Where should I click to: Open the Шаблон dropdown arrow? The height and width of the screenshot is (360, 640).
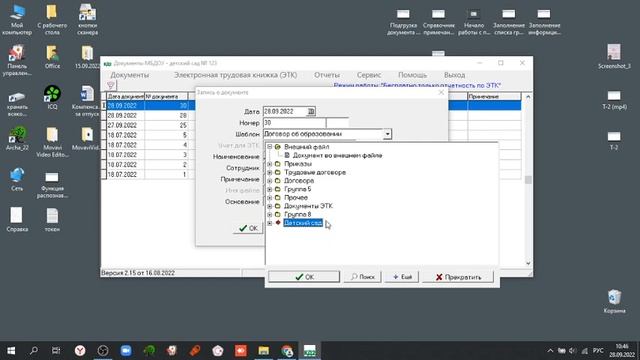click(x=387, y=134)
